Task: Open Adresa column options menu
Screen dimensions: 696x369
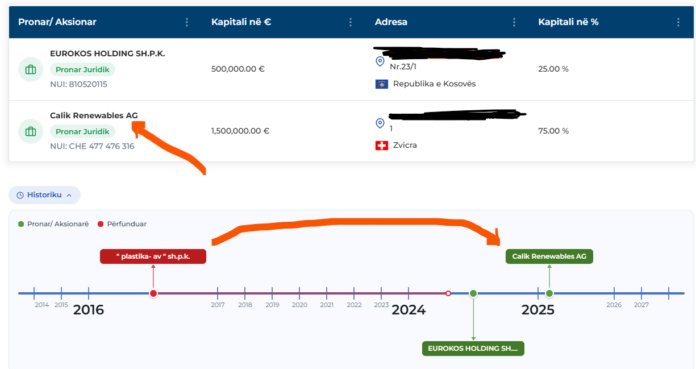Action: click(x=514, y=22)
